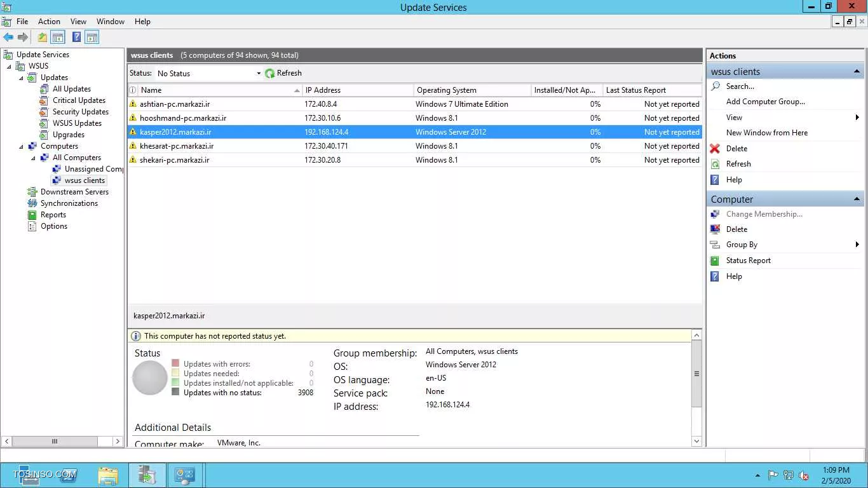
Task: Select the Upgrades tree item
Action: pos(69,135)
